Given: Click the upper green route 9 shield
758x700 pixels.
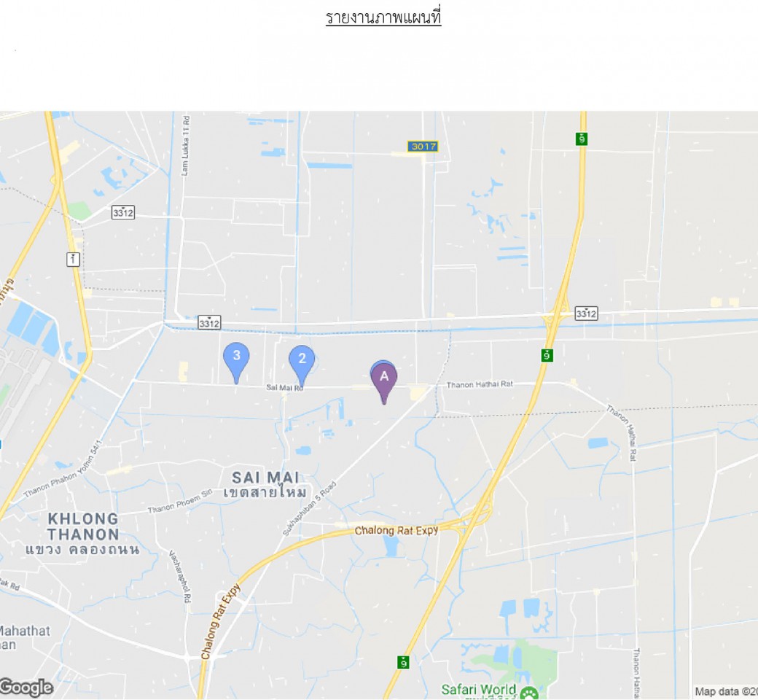Looking at the screenshot, I should point(582,139).
